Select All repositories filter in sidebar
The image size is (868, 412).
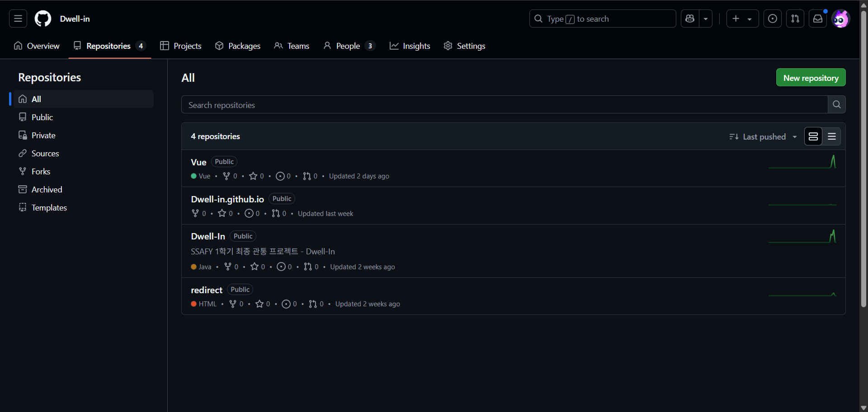[84, 99]
